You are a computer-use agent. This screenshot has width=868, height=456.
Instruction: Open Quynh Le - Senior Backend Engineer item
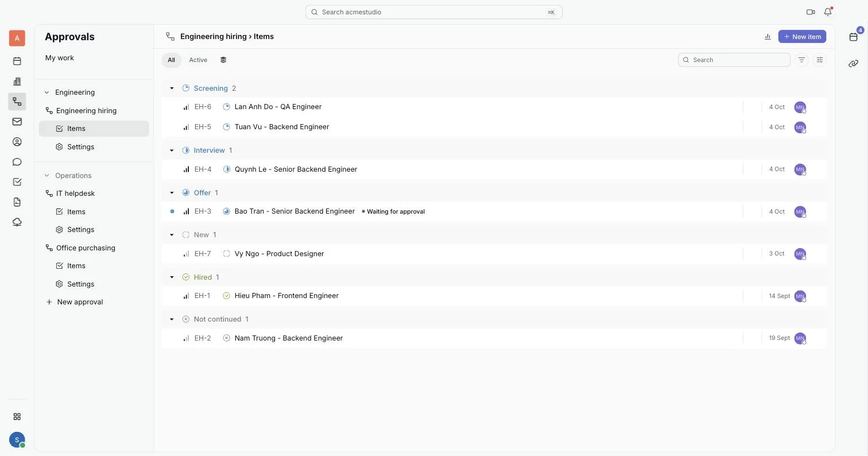pyautogui.click(x=296, y=169)
